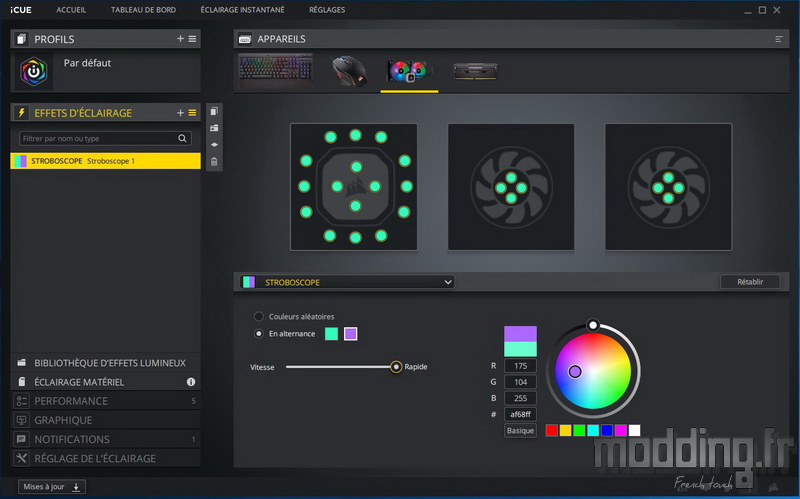Click the trash delete effect icon

click(x=214, y=162)
